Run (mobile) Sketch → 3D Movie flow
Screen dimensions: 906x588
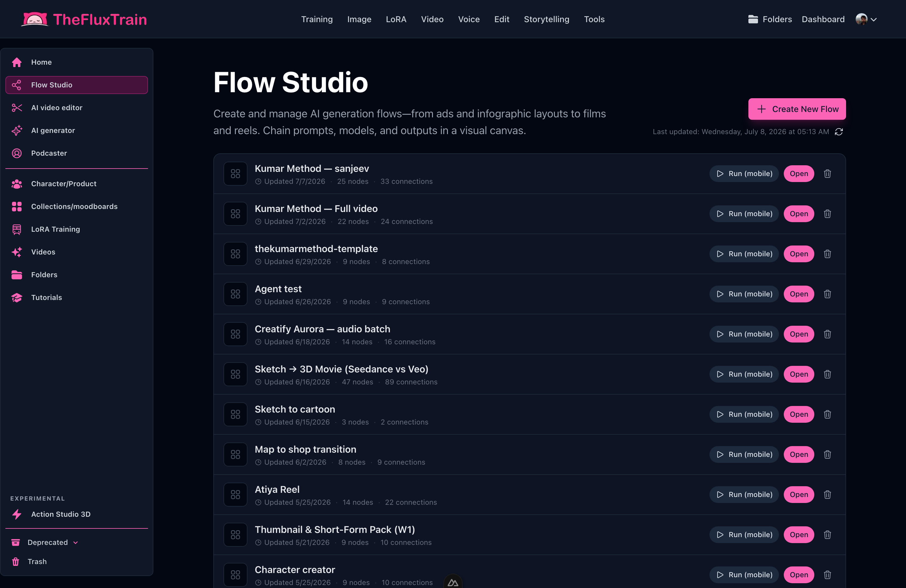(744, 374)
